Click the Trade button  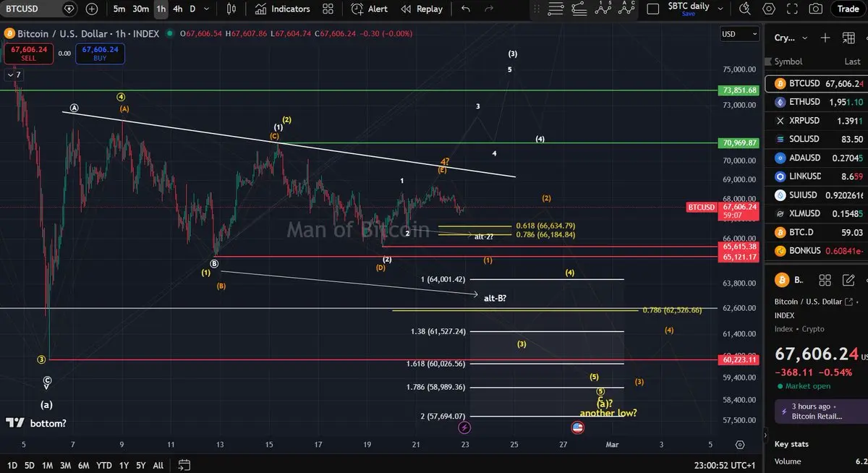coord(848,9)
